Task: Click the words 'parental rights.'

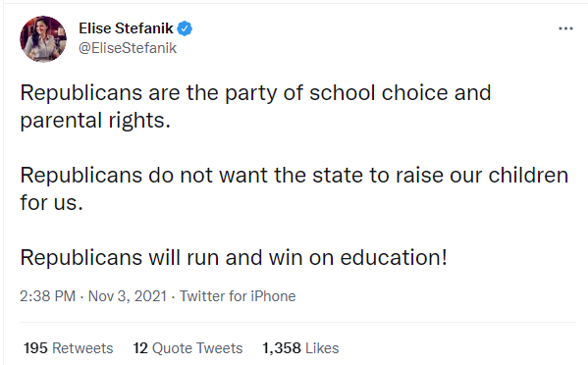Action: [95, 121]
